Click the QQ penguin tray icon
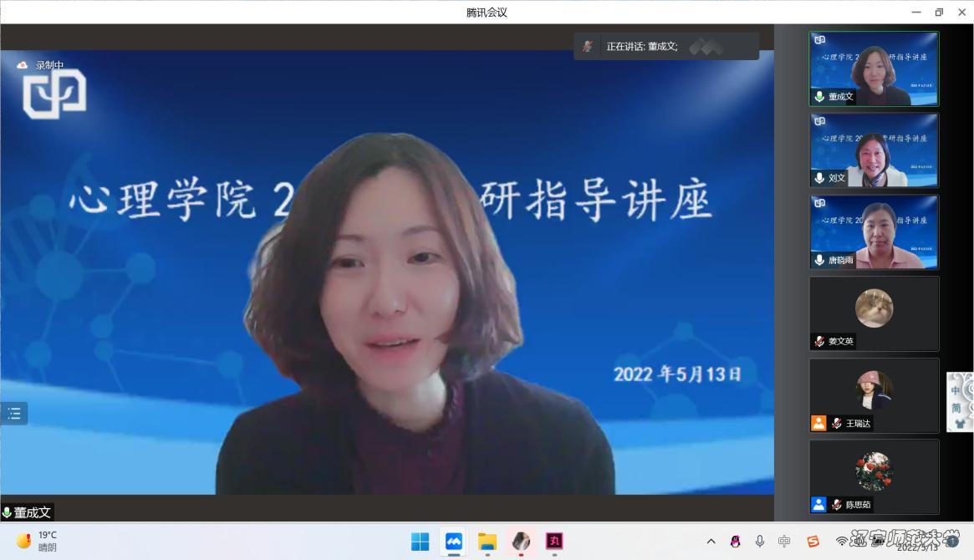The image size is (974, 560). (x=735, y=542)
